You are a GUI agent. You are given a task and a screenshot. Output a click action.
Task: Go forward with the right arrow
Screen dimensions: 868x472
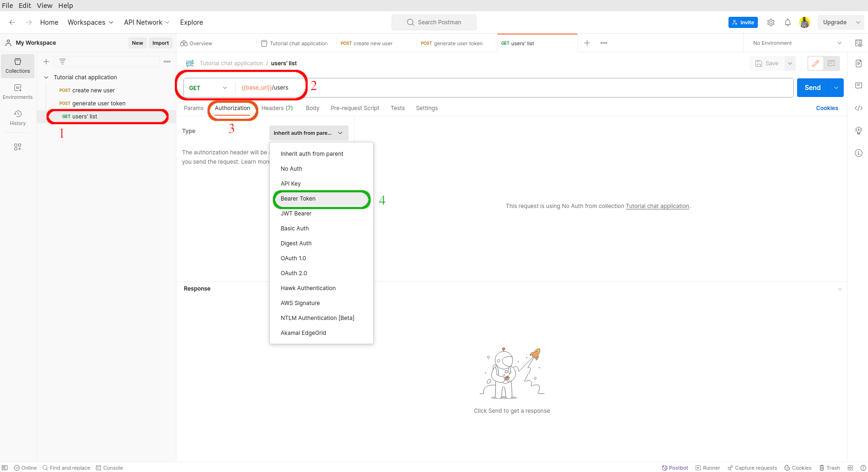click(29, 22)
